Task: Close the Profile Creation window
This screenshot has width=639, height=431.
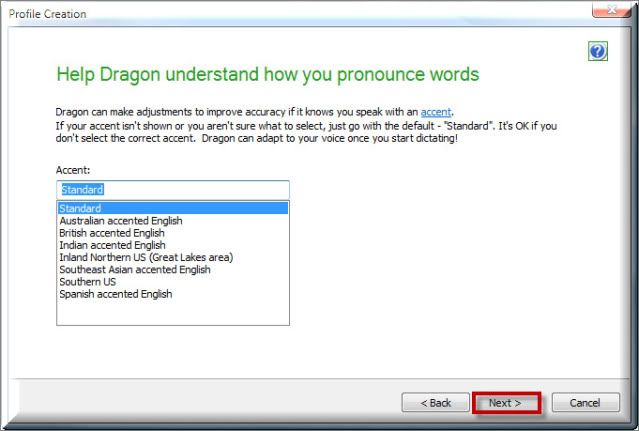Action: point(611,9)
